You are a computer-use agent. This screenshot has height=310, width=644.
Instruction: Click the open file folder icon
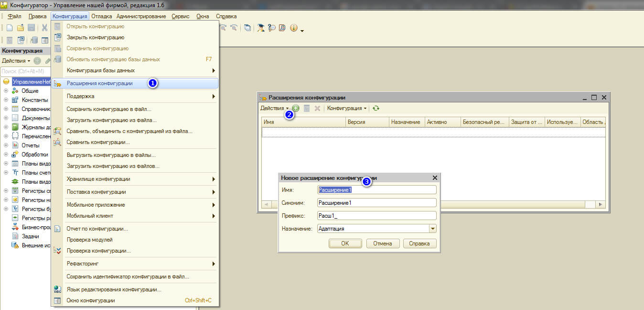click(x=20, y=28)
